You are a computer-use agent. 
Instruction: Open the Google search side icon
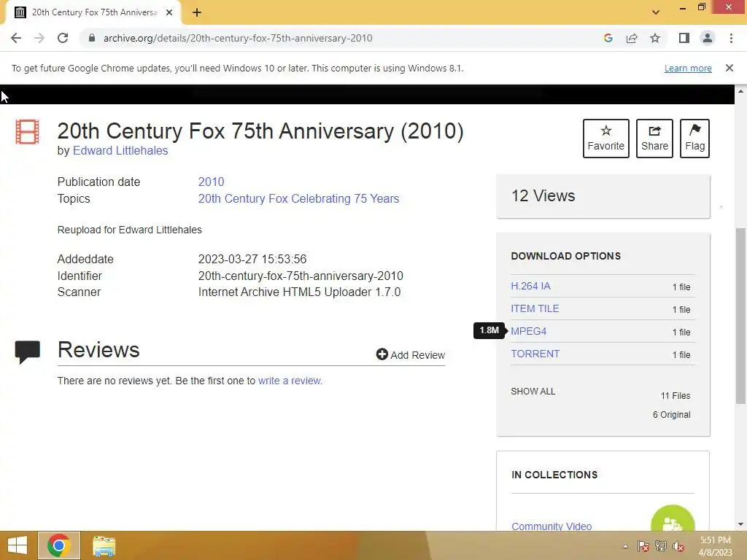click(x=608, y=38)
